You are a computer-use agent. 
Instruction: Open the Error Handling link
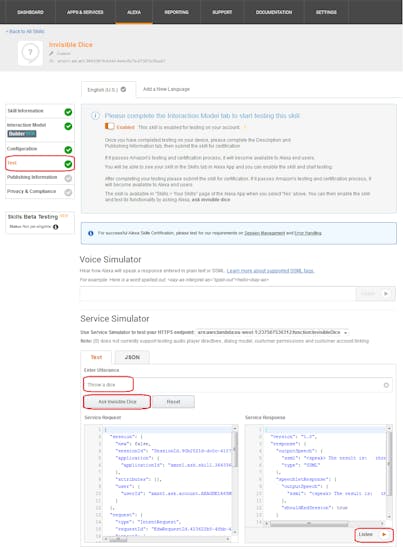tap(308, 233)
